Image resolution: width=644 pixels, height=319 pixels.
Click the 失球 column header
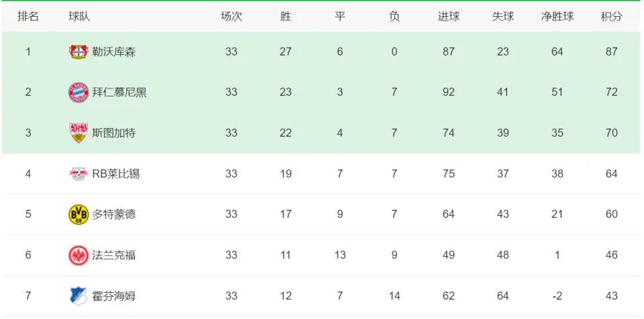point(502,17)
